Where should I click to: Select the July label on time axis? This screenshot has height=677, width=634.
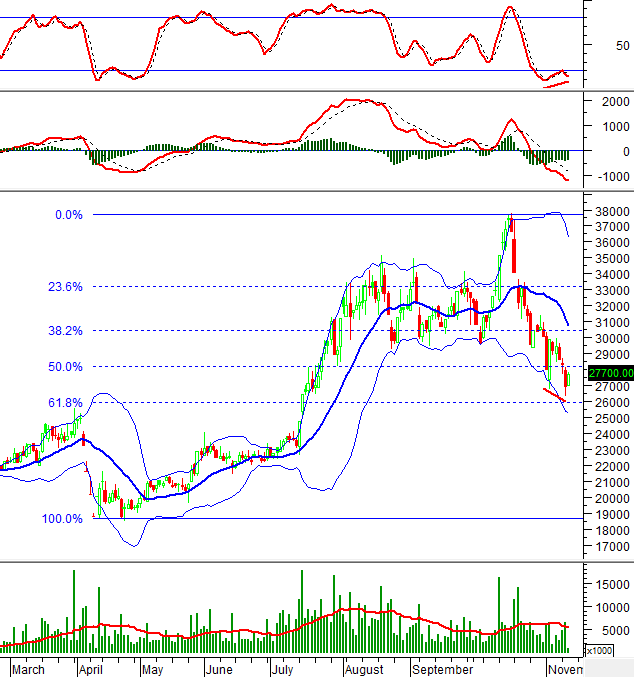pos(282,667)
